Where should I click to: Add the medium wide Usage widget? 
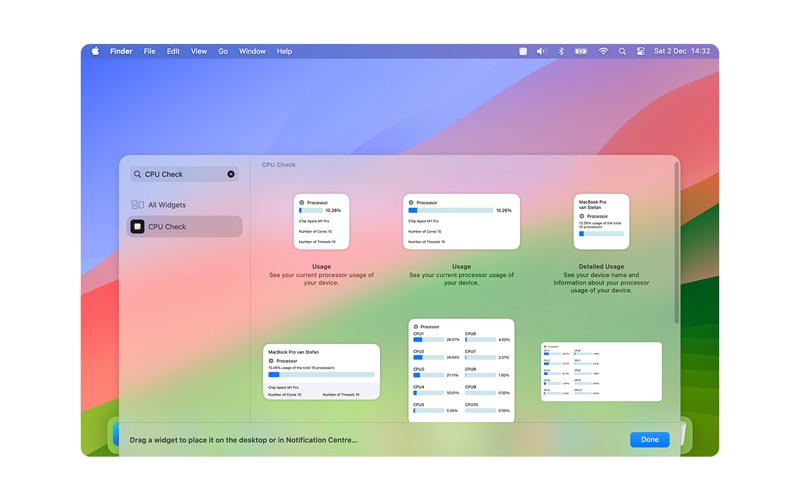coord(461,221)
